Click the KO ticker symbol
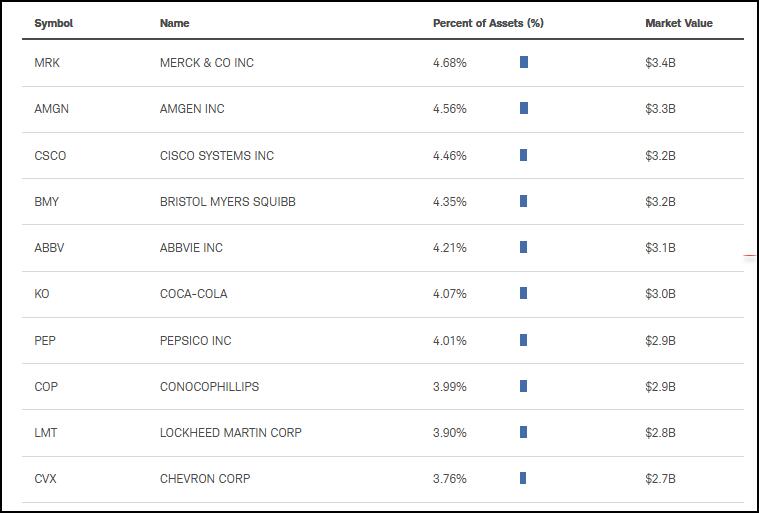759x513 pixels. pyautogui.click(x=41, y=294)
